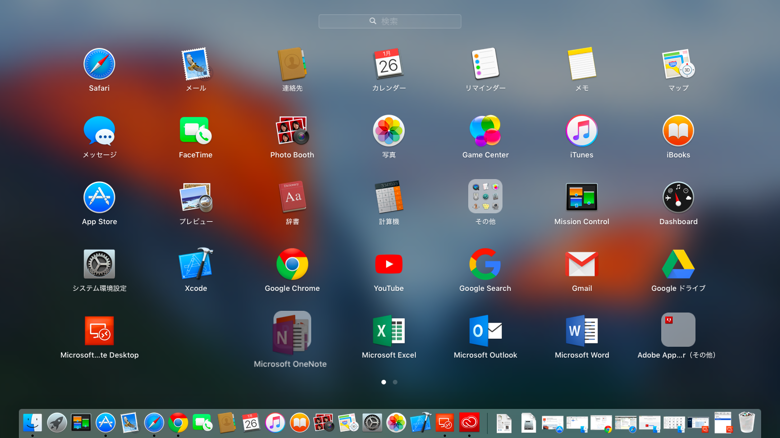
Task: Open the メモ (Notes) app
Action: 582,64
